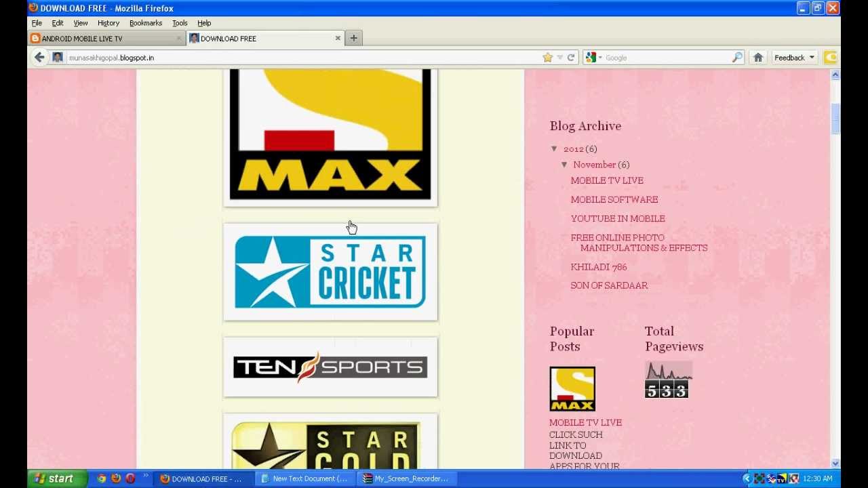Open the MOBILE TV LIVE archive link
The image size is (868, 488).
tap(607, 180)
